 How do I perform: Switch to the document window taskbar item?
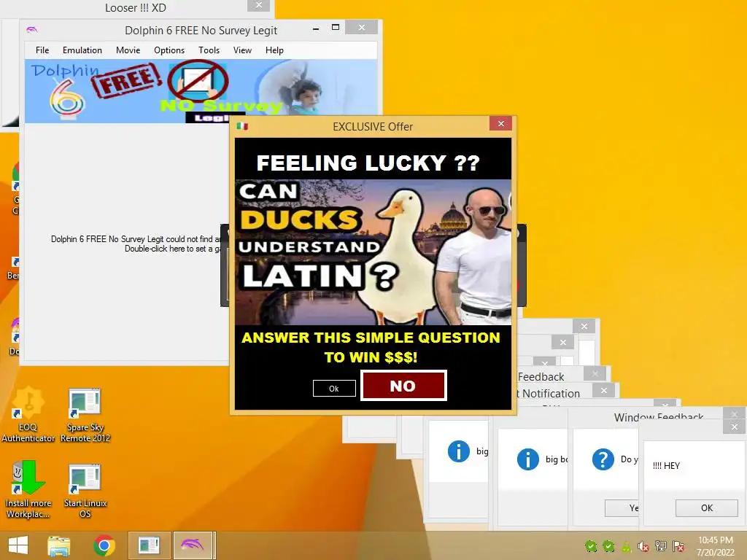pos(149,545)
